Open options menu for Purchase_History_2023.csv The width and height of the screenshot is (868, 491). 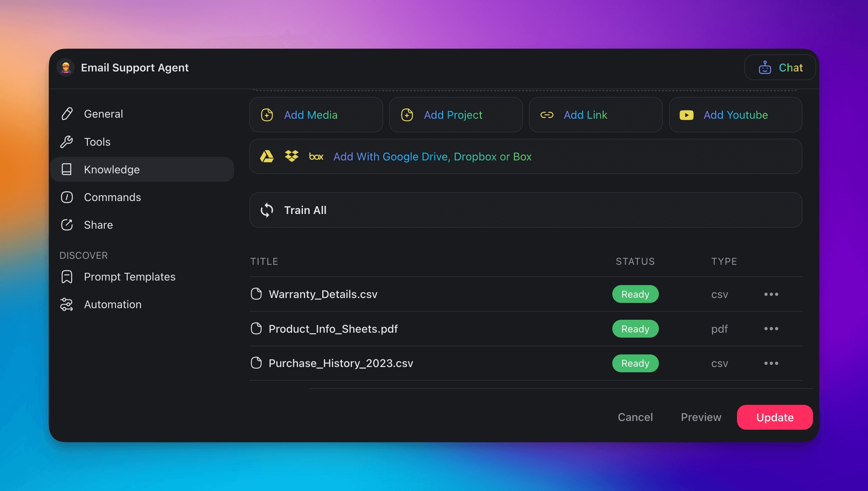tap(771, 363)
